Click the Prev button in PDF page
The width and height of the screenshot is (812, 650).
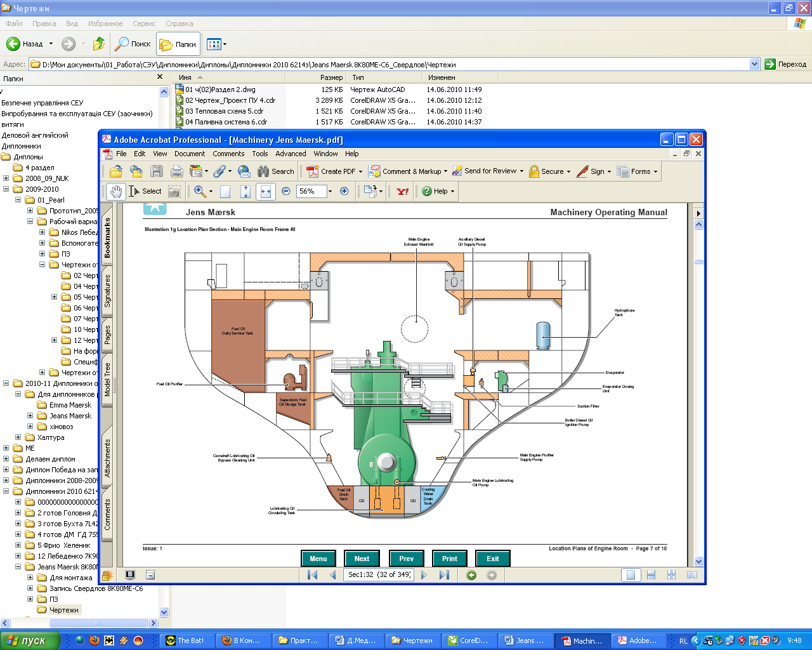coord(406,559)
